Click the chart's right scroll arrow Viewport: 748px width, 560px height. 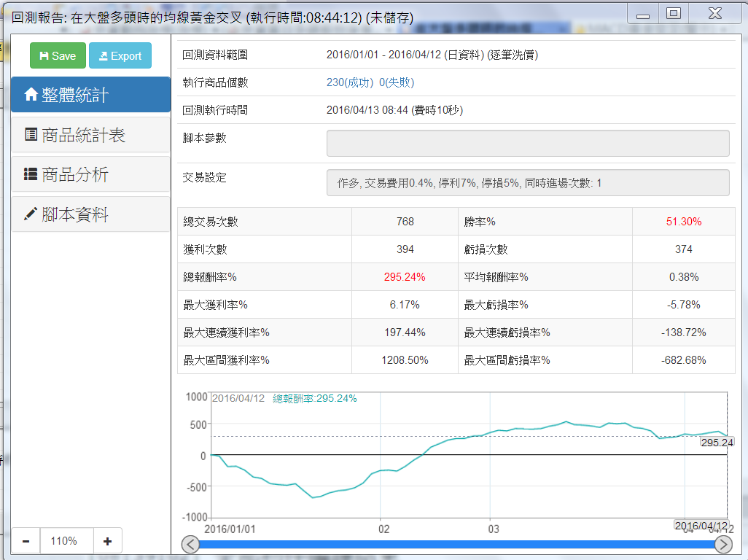coord(723,545)
